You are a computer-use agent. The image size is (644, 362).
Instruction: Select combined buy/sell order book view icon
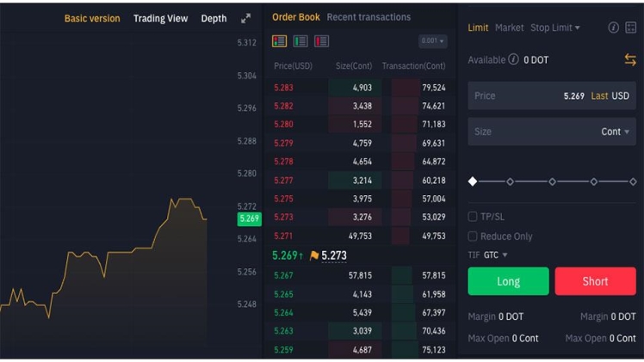click(279, 41)
